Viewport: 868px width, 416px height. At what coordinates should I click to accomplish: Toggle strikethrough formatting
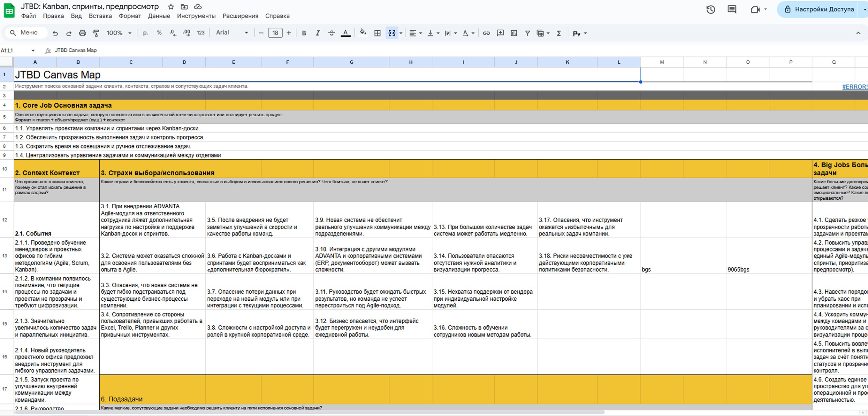point(331,33)
